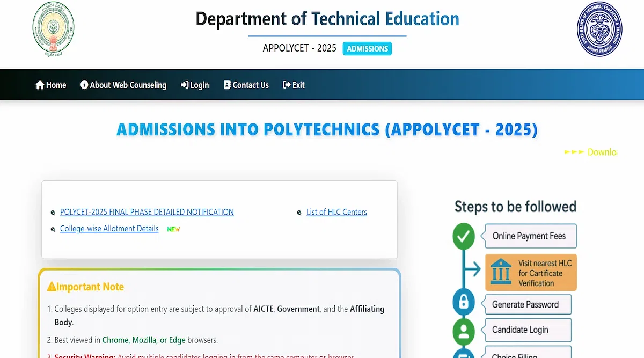Click Visit nearest HLC for Certificate Verification

(531, 273)
